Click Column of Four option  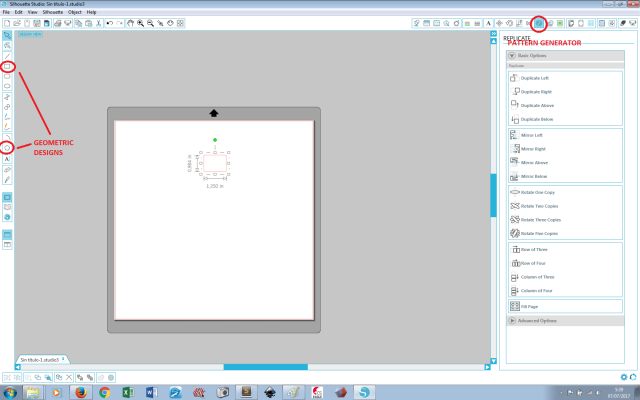coord(565,291)
